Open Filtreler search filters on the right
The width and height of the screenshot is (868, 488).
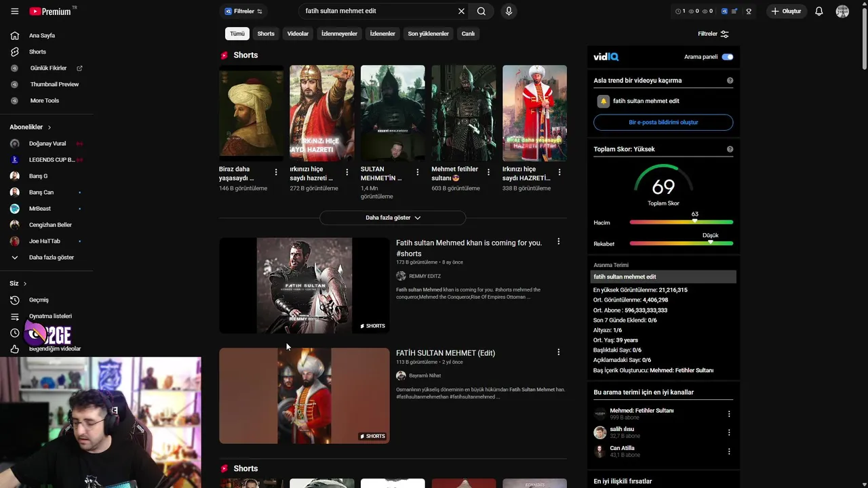(713, 34)
